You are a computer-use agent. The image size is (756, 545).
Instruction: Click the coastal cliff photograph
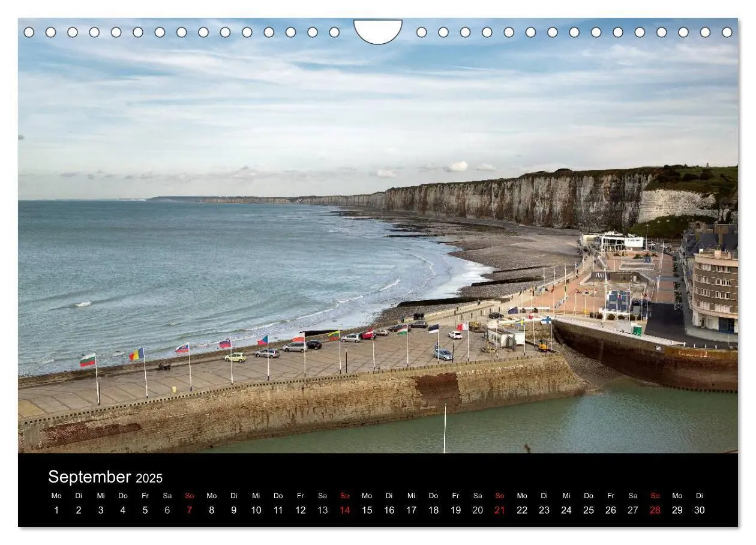pos(378,235)
